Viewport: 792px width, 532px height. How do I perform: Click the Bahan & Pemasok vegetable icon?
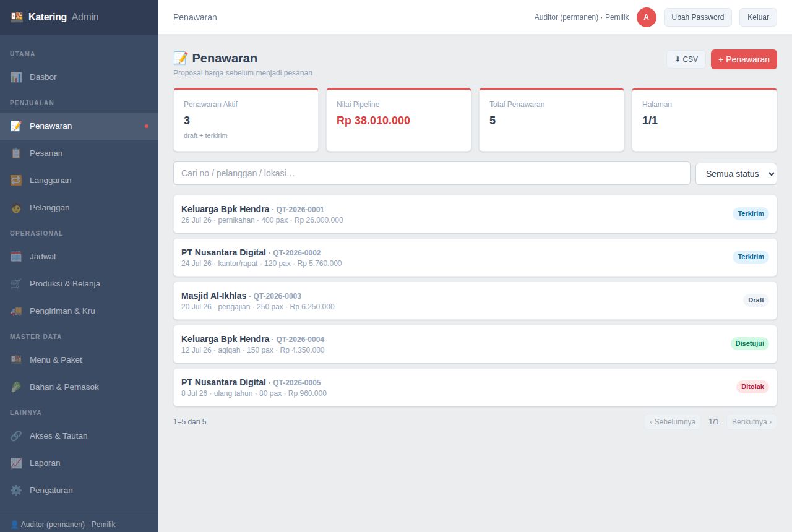tap(16, 387)
